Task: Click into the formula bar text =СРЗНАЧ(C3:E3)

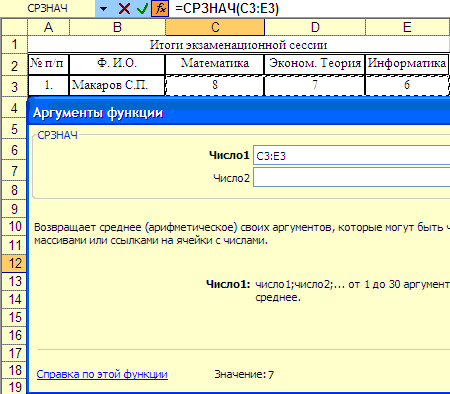Action: click(x=227, y=8)
